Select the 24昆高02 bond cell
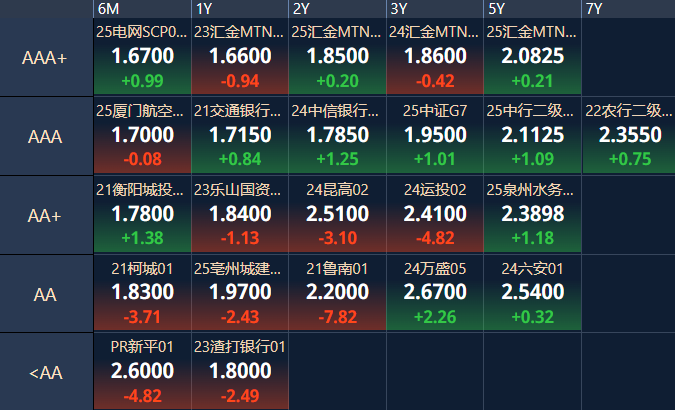Screen dimensions: 675x410 [x=337, y=214]
